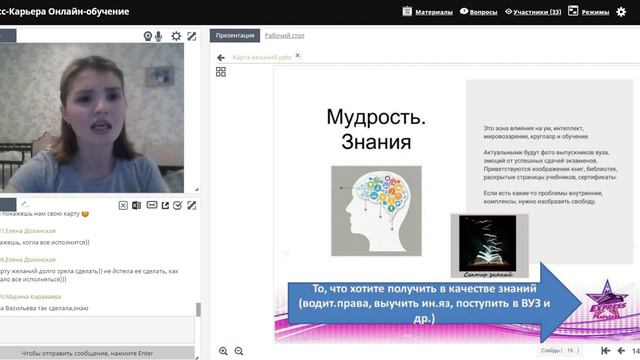Click the pencil icon beside chat tab

(24, 204)
